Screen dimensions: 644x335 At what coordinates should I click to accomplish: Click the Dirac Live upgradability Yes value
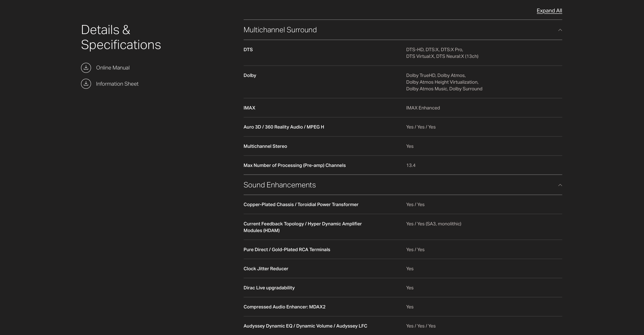pyautogui.click(x=410, y=288)
